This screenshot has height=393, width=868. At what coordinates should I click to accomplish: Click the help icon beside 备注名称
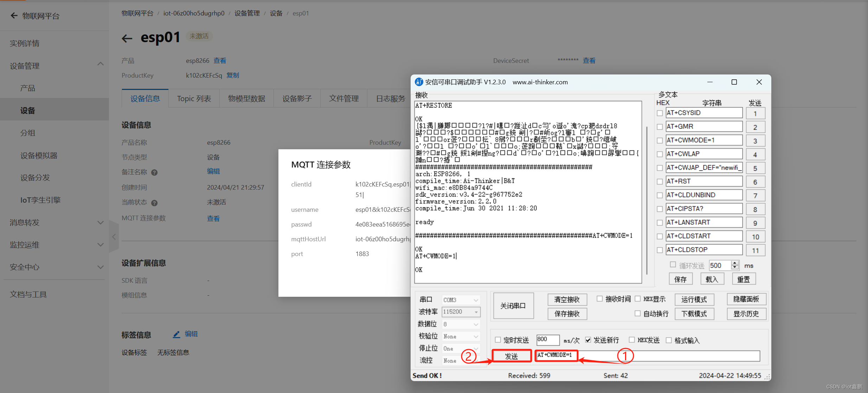point(154,172)
